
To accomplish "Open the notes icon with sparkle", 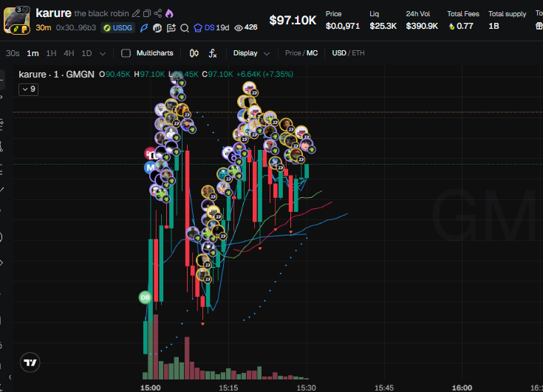I will (171, 27).
